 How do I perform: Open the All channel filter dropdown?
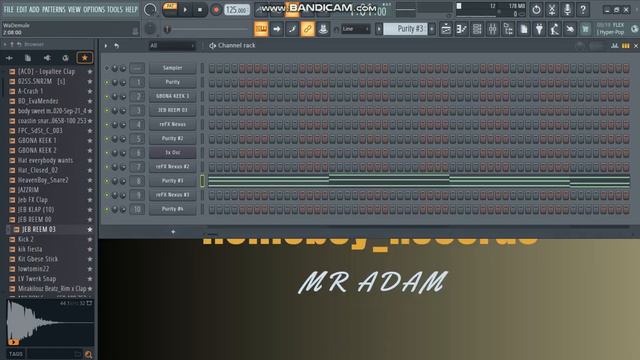point(172,46)
